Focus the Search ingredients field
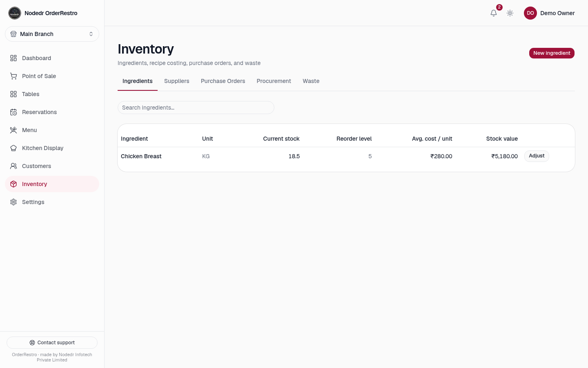The image size is (588, 368). 196,108
